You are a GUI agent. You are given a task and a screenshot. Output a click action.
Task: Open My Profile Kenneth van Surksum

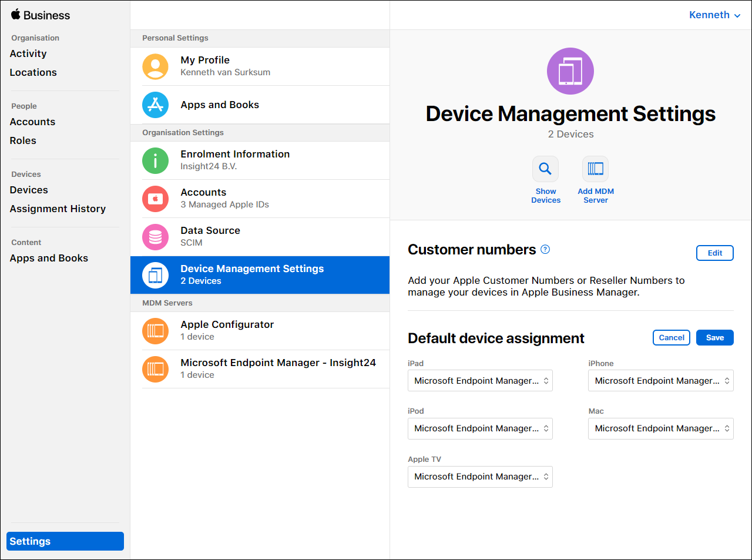coord(260,66)
